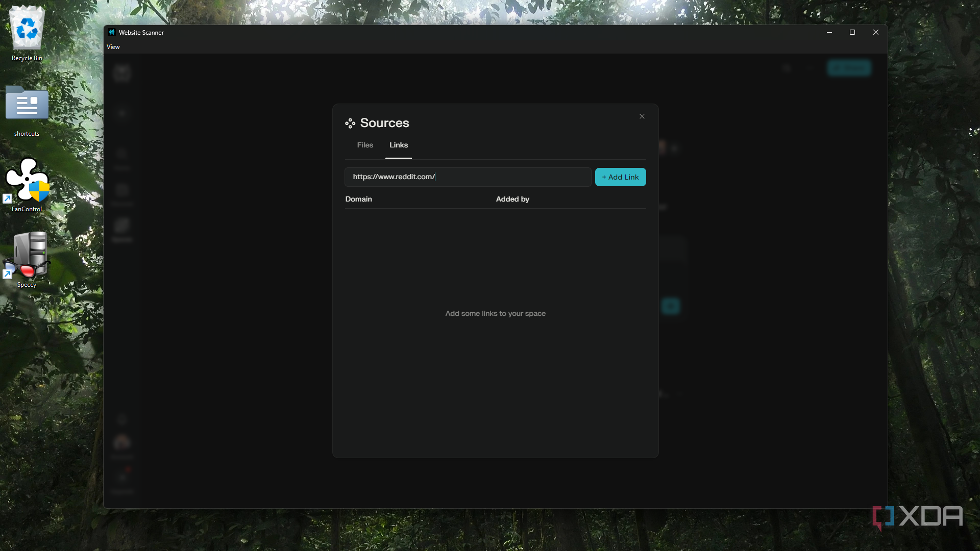Maximize the Website Scanner window
980x551 pixels.
click(x=852, y=32)
